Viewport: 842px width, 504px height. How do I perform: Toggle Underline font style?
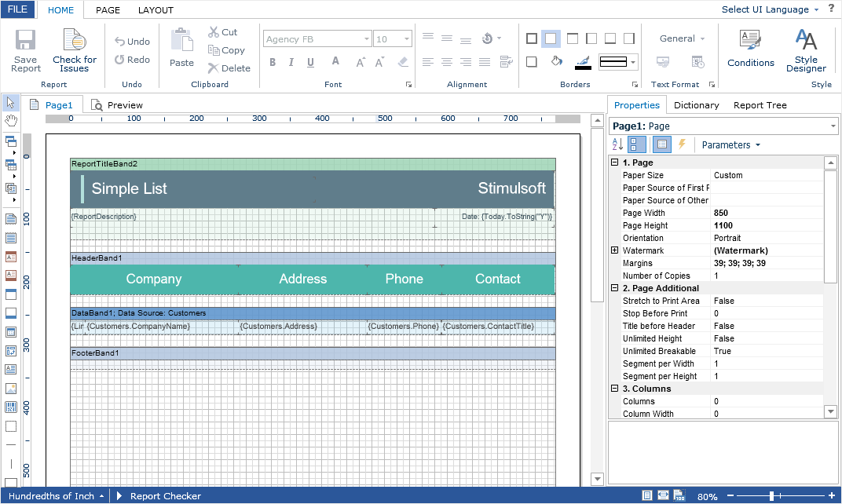310,62
